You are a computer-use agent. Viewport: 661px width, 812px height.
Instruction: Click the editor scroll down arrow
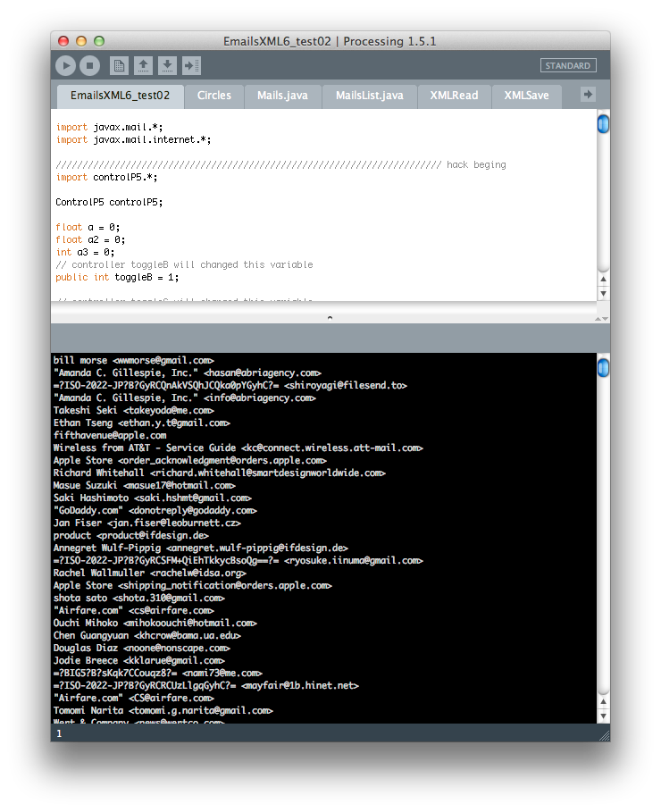click(603, 293)
